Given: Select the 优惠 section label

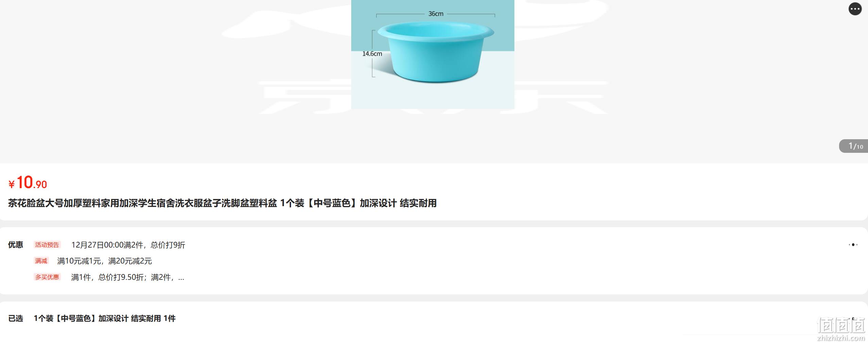Looking at the screenshot, I should (x=16, y=245).
